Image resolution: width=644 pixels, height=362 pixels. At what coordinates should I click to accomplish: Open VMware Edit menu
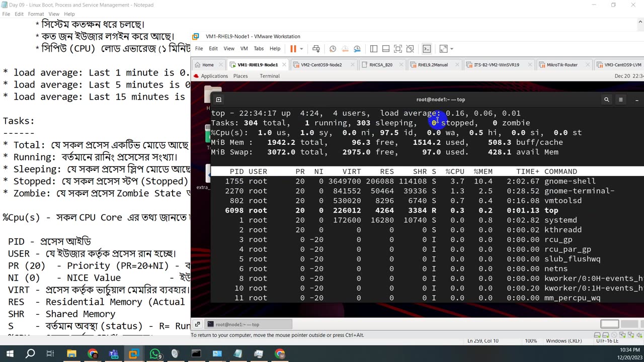click(x=213, y=49)
